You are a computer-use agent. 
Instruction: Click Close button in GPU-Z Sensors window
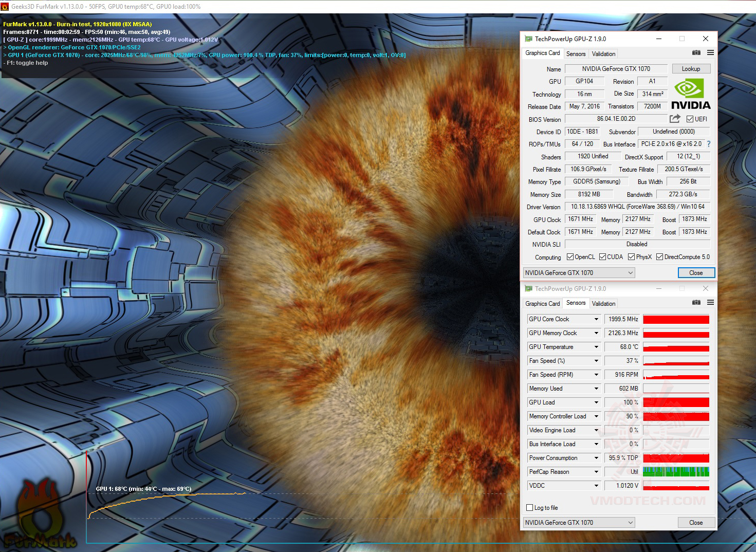click(696, 523)
